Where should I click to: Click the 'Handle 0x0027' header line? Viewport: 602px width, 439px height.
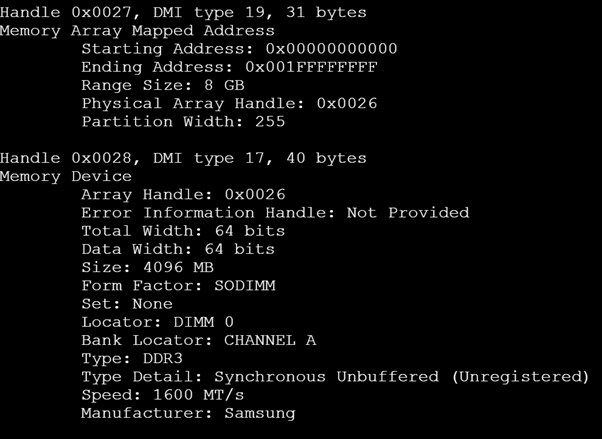point(183,13)
